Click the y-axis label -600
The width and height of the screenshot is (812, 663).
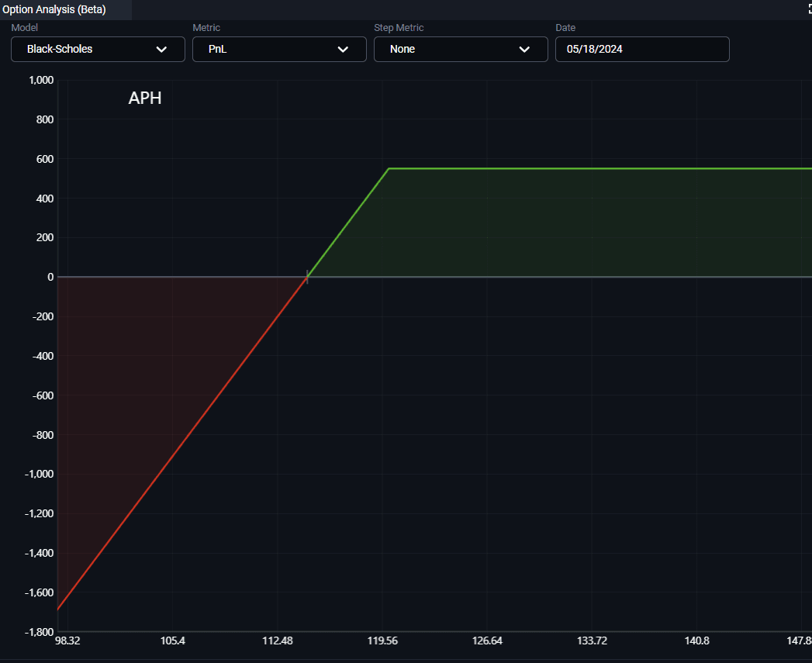(x=43, y=395)
